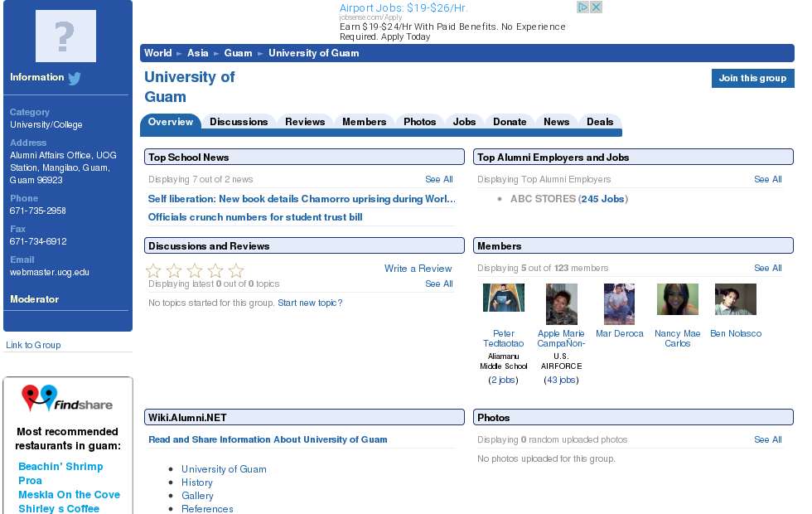The width and height of the screenshot is (812, 514).
Task: Open University of Guam wiki list item
Action: coord(224,469)
